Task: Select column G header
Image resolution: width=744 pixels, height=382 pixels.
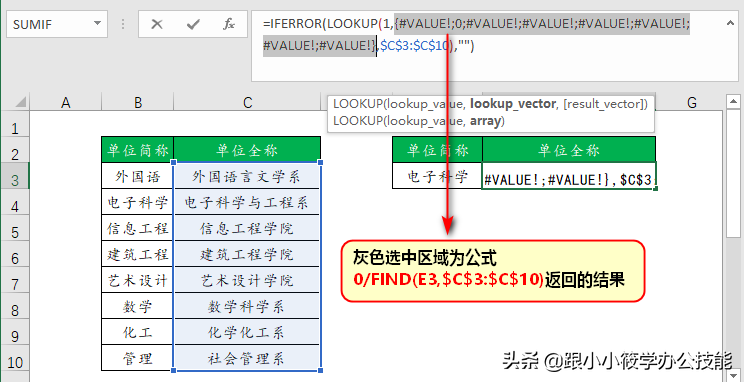Action: click(x=691, y=102)
